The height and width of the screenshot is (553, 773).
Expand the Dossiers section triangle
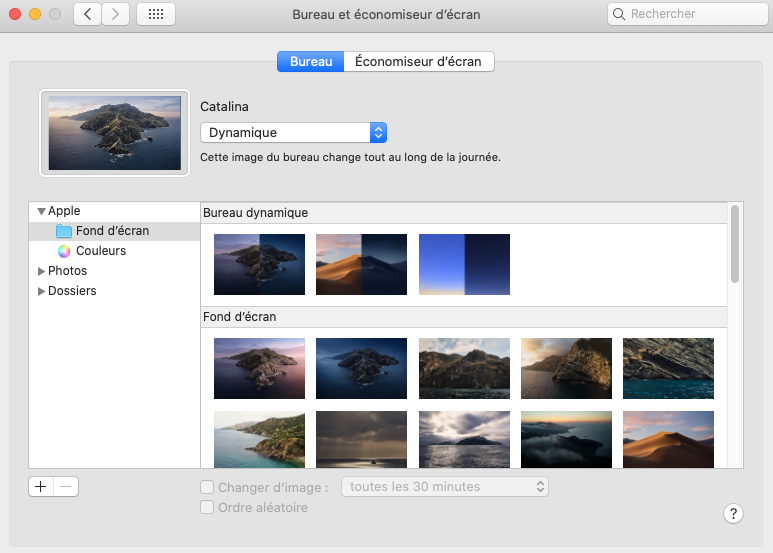41,291
